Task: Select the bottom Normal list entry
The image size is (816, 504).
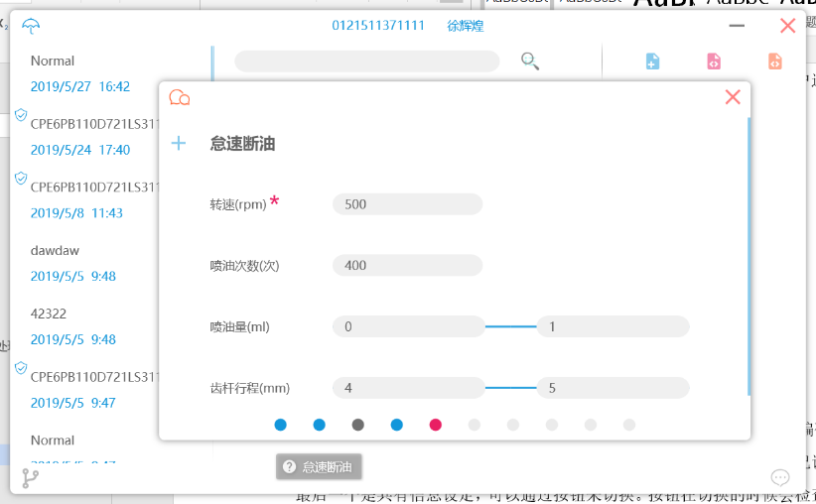Action: pyautogui.click(x=53, y=441)
